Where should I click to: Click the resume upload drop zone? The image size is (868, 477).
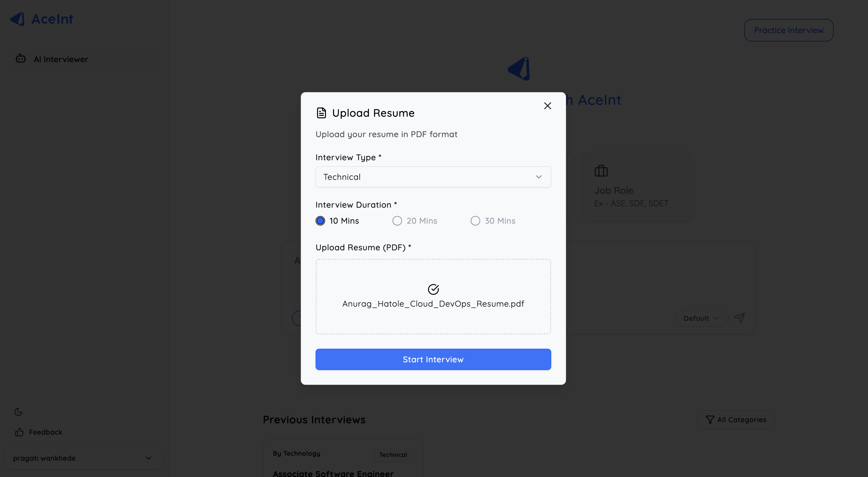[433, 297]
